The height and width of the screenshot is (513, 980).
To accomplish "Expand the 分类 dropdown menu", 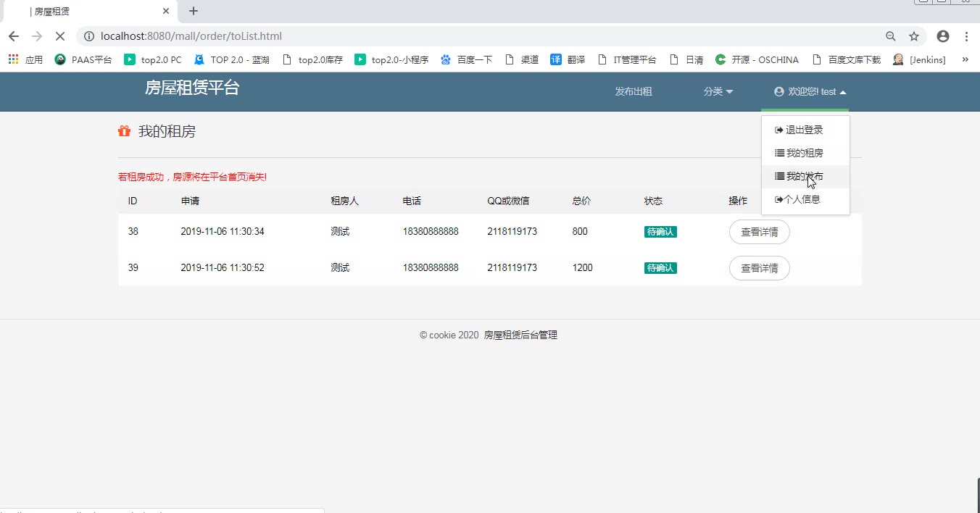I will pos(718,91).
